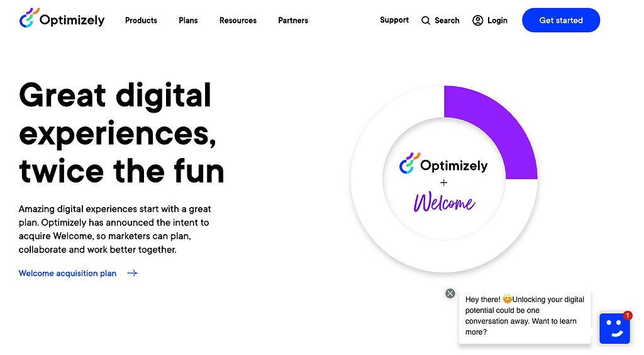The width and height of the screenshot is (644, 355).
Task: Click the 'Great digital experiences' headline
Action: click(x=121, y=133)
